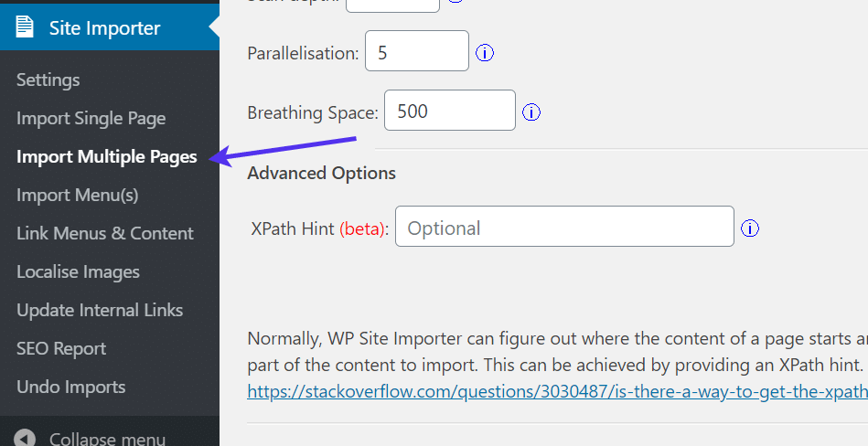This screenshot has height=446, width=868.
Task: Open the Localise Images page
Action: (x=78, y=272)
